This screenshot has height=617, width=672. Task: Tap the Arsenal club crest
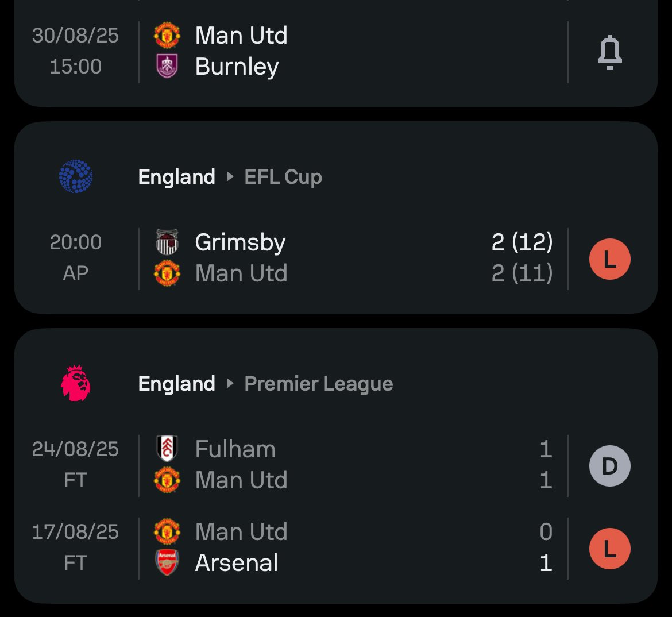[x=167, y=562]
